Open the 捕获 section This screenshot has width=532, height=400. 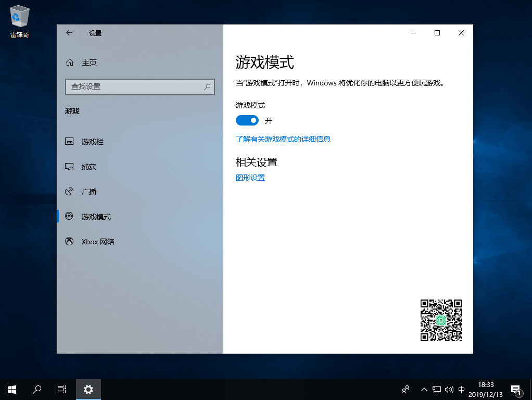click(x=140, y=167)
